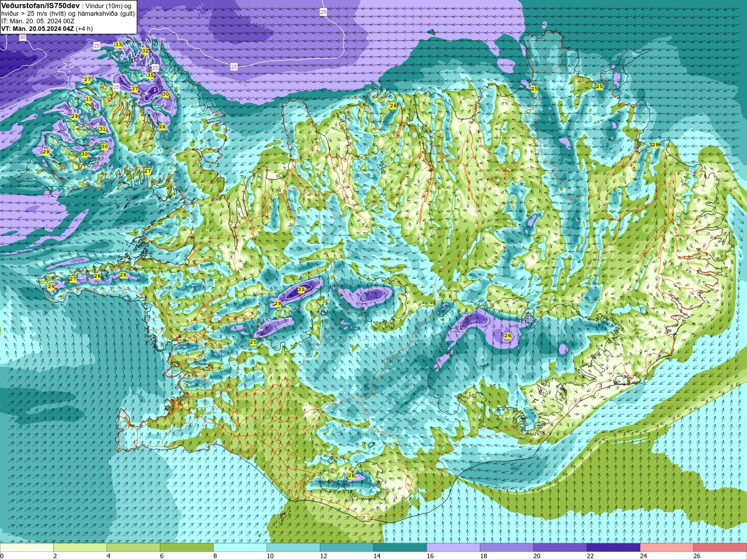
Task: Click the yellow gust label 37
Action: (134, 89)
